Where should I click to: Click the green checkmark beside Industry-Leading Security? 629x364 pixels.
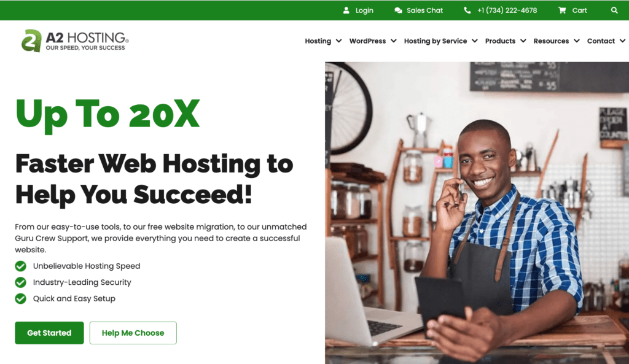point(20,282)
